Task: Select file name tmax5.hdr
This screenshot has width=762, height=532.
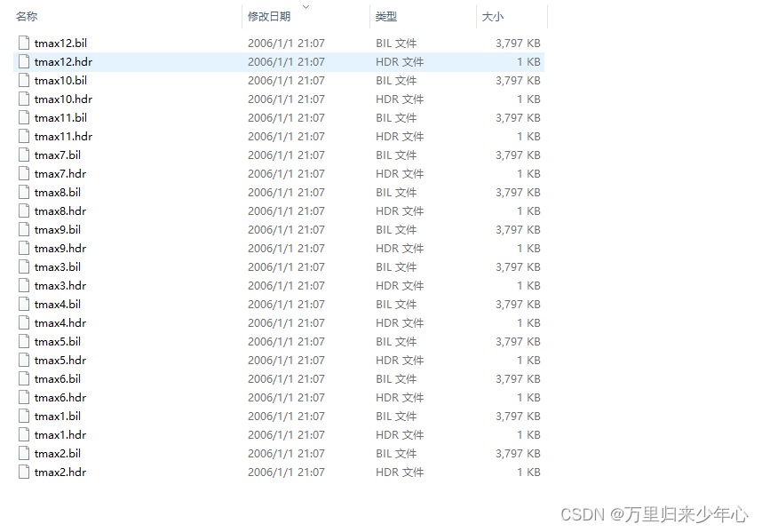Action: click(x=60, y=360)
